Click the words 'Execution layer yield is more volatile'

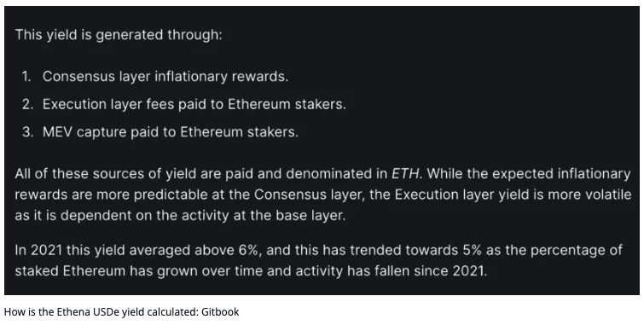pos(513,194)
